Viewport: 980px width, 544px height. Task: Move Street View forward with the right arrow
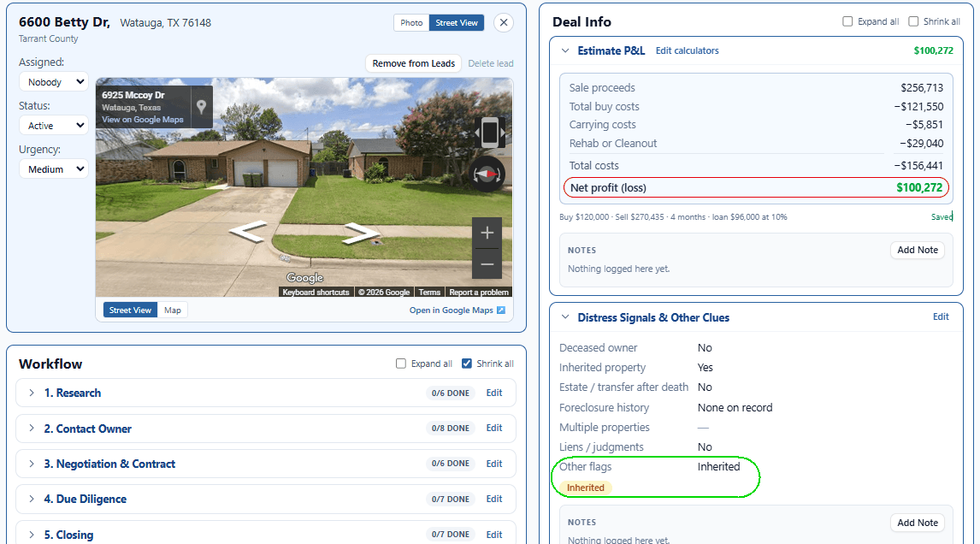[x=361, y=234]
